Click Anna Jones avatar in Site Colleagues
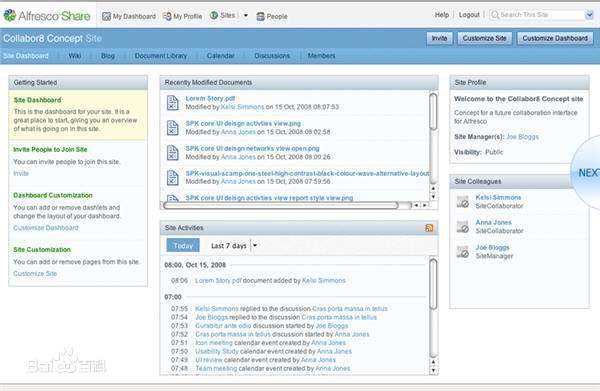 click(463, 226)
